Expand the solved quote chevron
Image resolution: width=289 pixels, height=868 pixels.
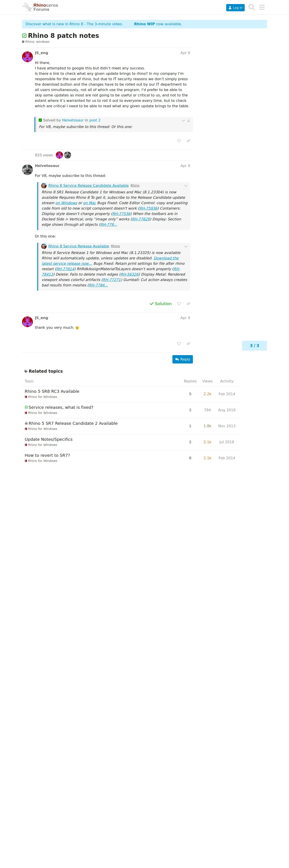tap(183, 121)
